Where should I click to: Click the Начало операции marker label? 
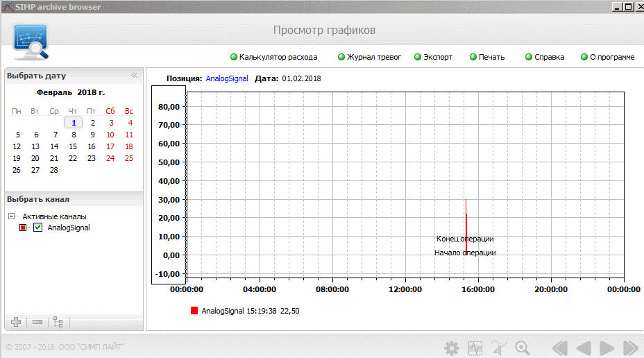pyautogui.click(x=465, y=253)
